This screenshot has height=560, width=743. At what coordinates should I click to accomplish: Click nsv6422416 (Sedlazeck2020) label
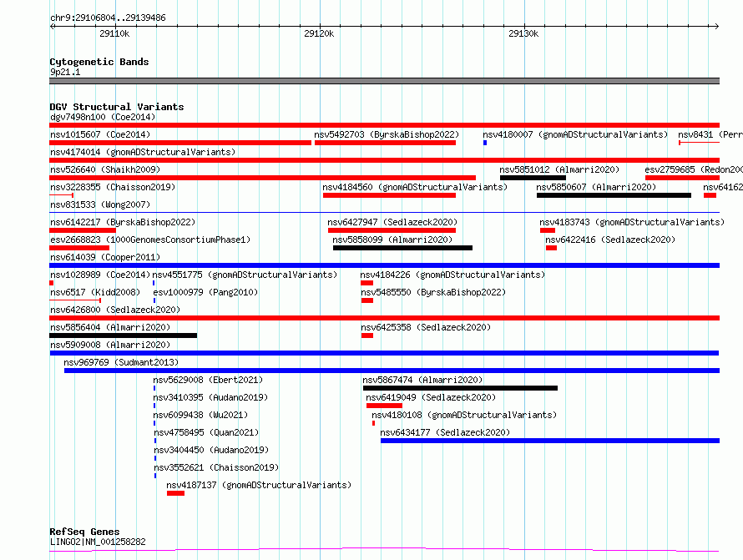coord(610,240)
